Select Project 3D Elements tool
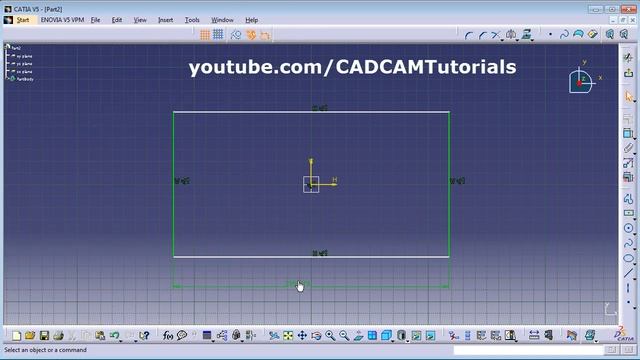The width and height of the screenshot is (640, 360). (x=527, y=35)
